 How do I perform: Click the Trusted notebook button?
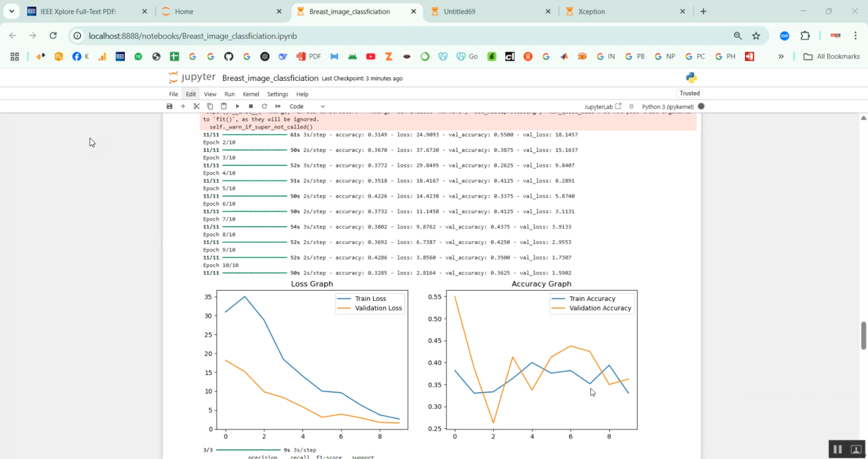pos(689,93)
